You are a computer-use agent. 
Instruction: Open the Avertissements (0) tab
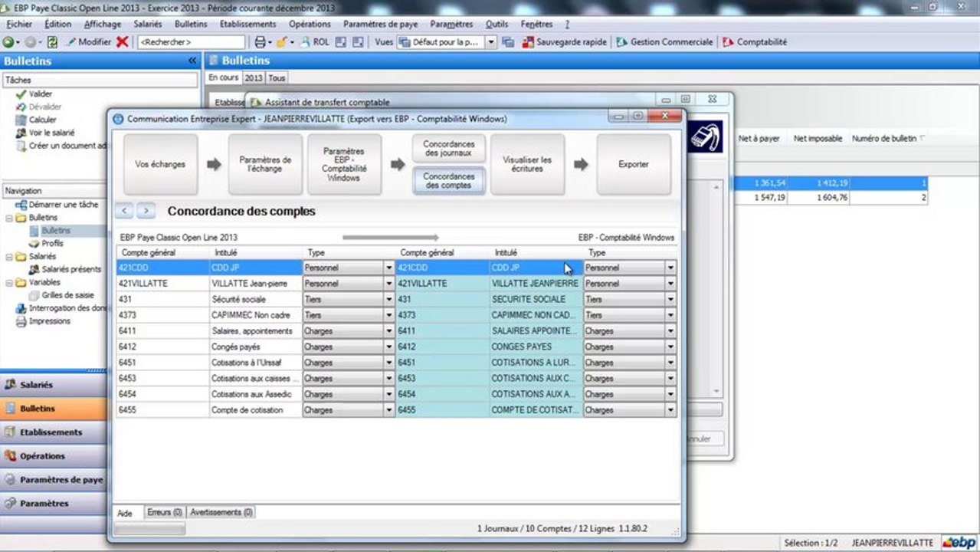221,512
